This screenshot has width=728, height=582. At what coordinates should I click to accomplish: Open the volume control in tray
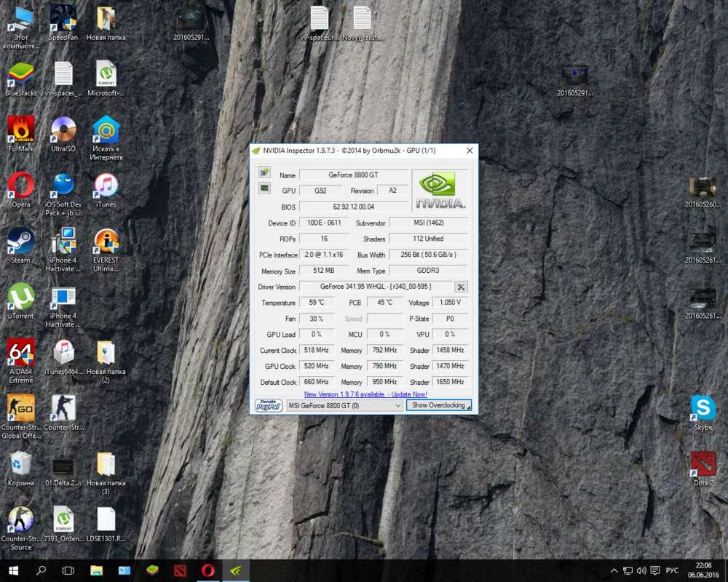641,570
